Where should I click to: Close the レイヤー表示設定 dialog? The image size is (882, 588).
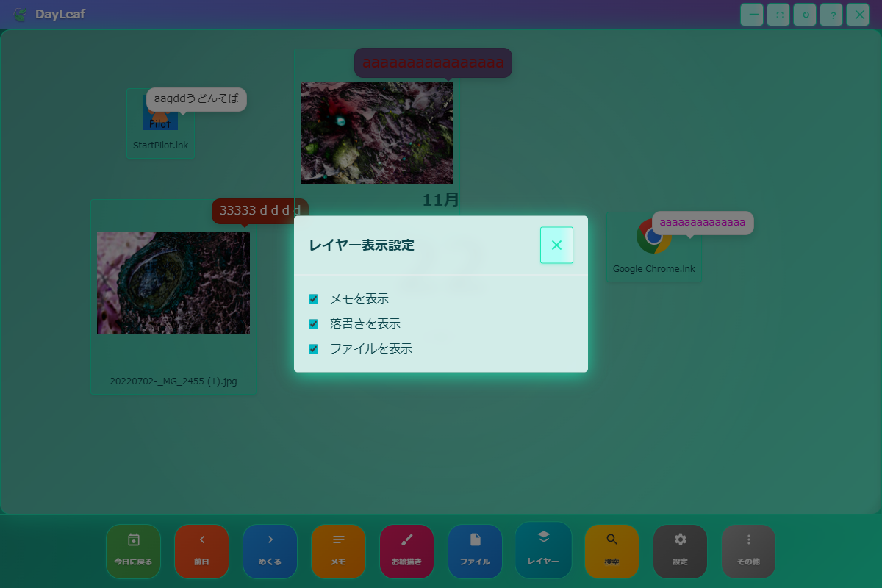556,245
